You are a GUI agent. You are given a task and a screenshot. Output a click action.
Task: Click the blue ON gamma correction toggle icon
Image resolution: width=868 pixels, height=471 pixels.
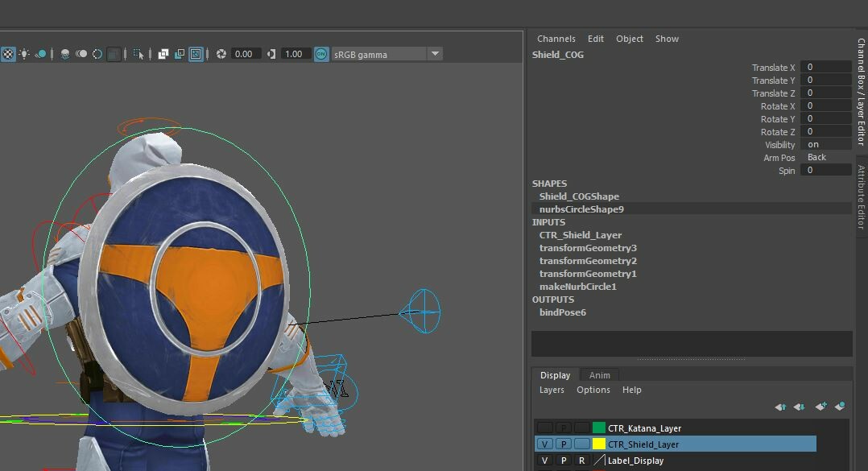(x=322, y=54)
